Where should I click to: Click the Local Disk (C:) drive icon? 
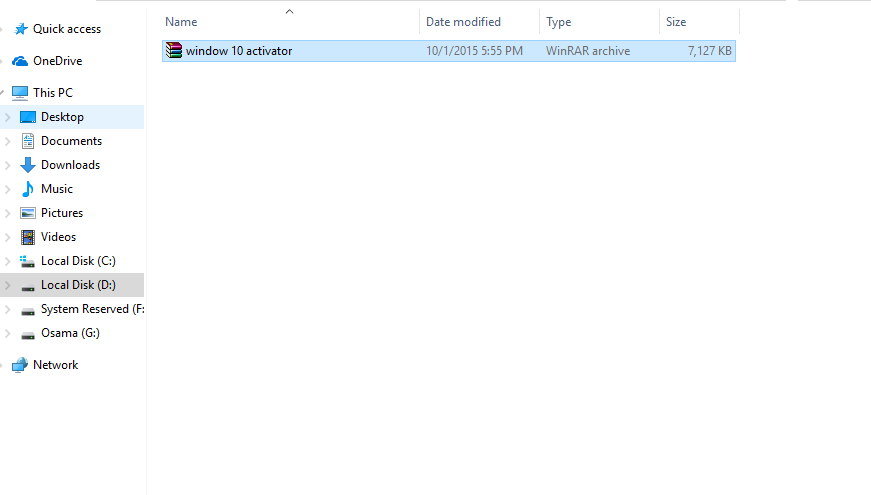coord(27,261)
